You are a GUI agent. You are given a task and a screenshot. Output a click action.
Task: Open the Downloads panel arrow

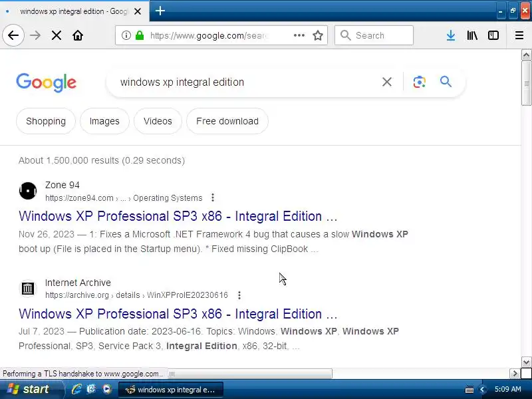pyautogui.click(x=451, y=35)
